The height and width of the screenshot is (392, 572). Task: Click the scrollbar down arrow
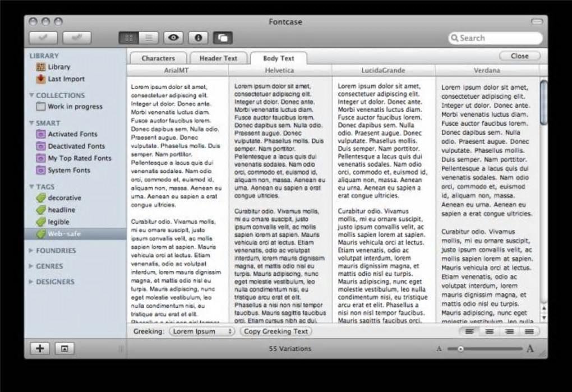[543, 317]
